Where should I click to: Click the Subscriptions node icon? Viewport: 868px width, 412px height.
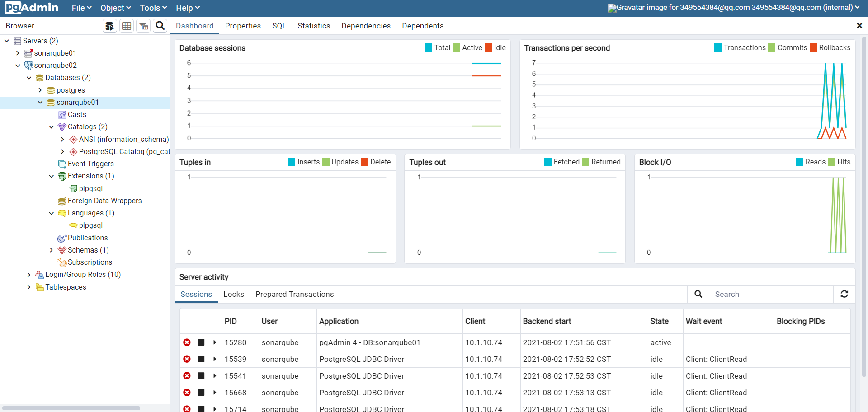click(x=62, y=262)
